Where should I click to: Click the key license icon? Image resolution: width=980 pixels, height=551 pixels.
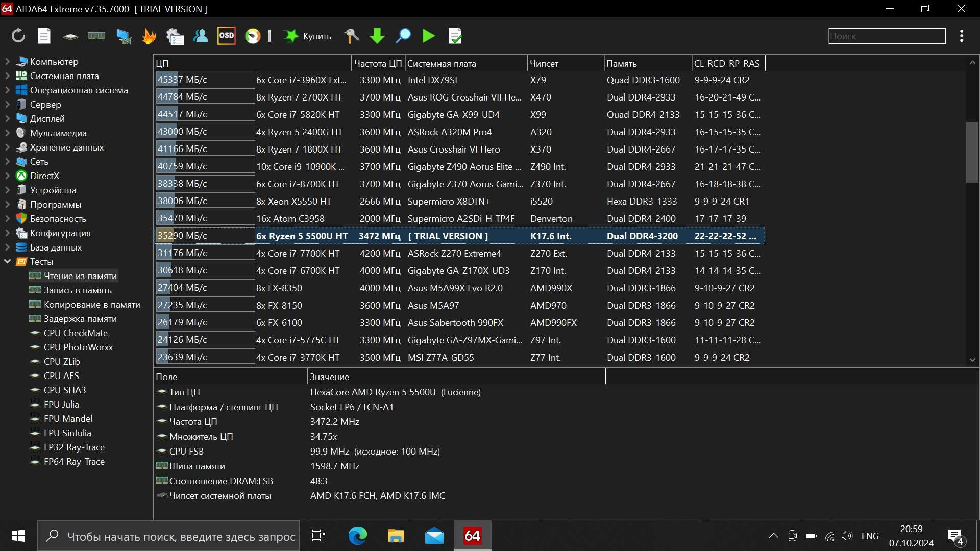pyautogui.click(x=352, y=36)
